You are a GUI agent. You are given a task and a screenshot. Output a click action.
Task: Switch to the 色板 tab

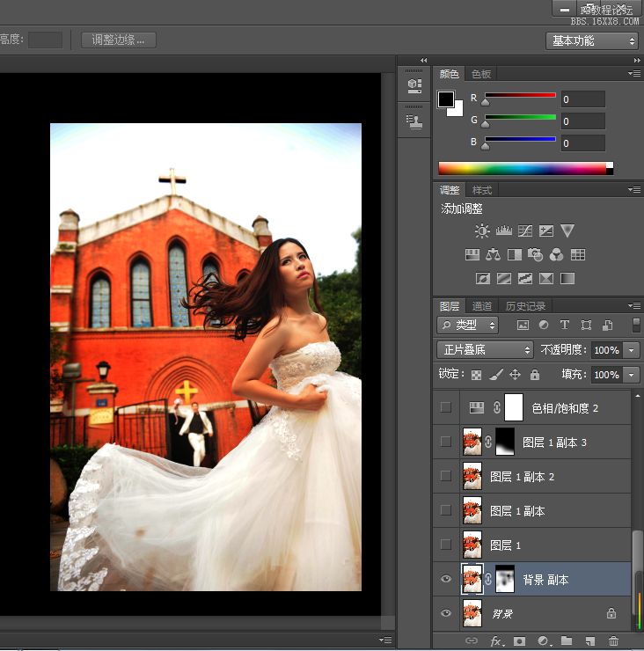tap(481, 74)
